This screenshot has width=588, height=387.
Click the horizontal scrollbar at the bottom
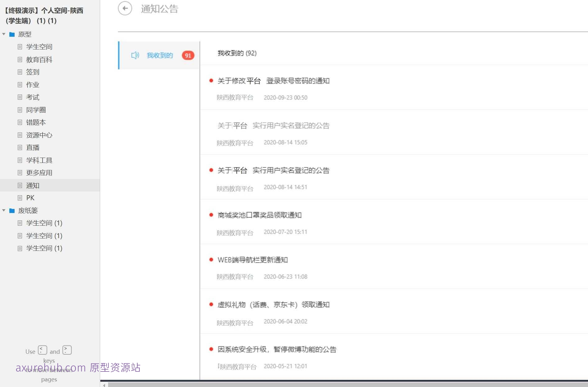342,385
